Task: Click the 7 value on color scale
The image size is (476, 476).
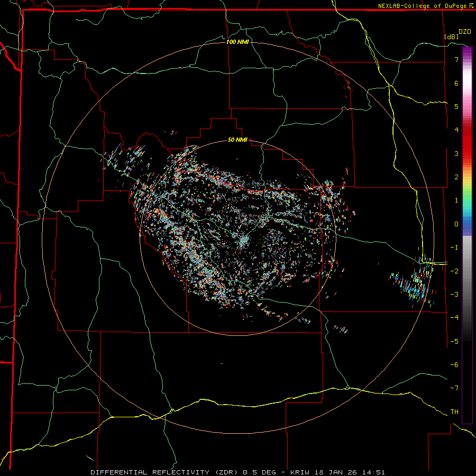Action: [456, 59]
